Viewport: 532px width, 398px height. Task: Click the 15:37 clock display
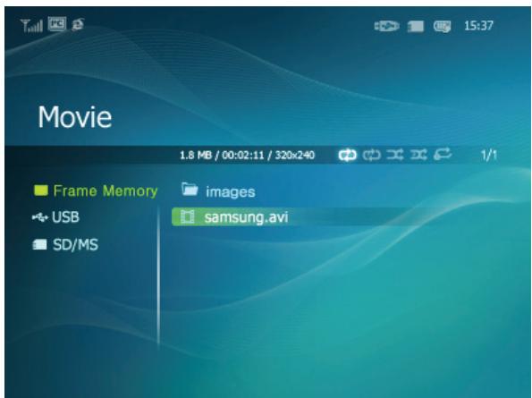point(478,26)
